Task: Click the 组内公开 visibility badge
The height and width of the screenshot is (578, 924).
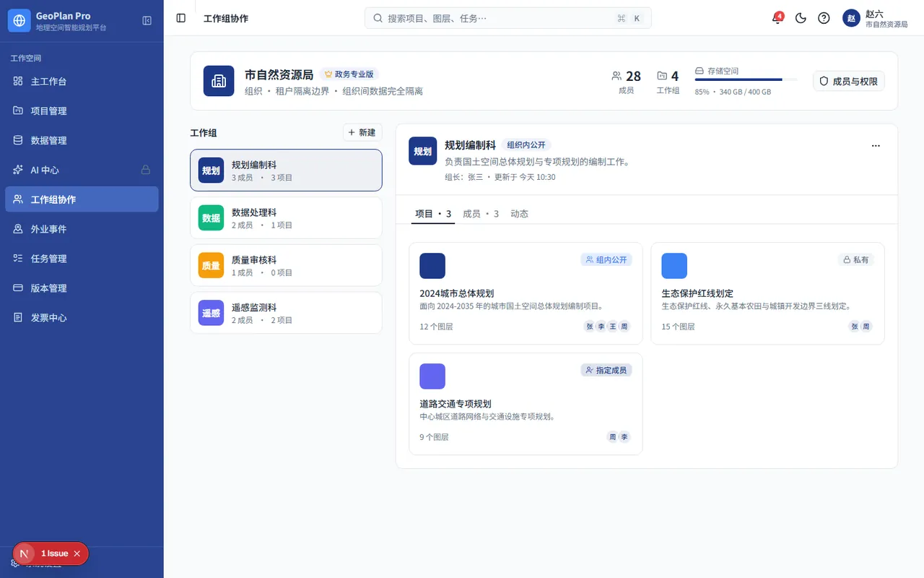Action: (606, 259)
